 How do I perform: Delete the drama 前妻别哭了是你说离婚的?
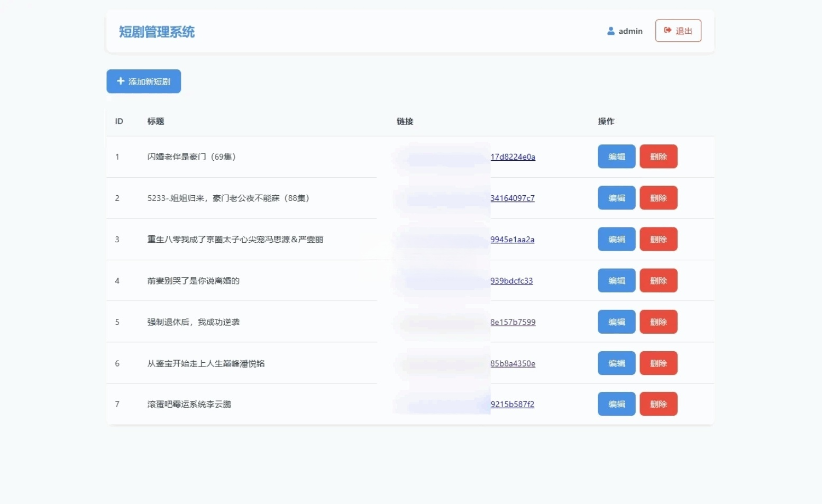[659, 281]
